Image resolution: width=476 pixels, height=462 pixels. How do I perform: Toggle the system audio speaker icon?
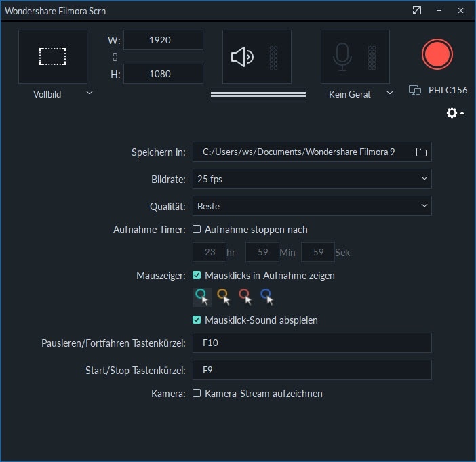point(242,57)
